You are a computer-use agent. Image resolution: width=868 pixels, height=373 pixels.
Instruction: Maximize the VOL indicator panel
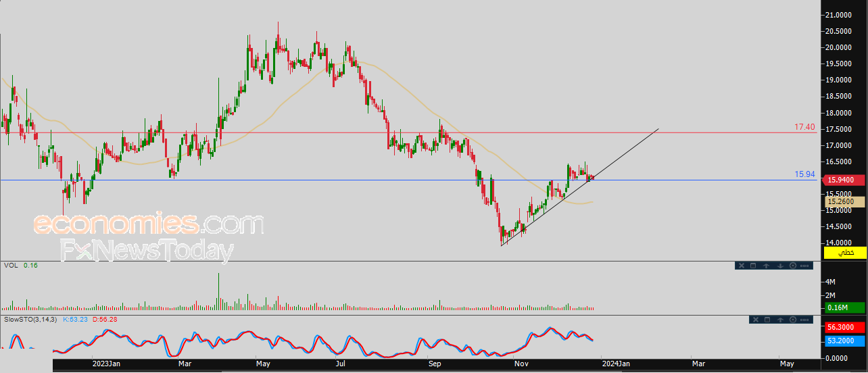(x=754, y=266)
